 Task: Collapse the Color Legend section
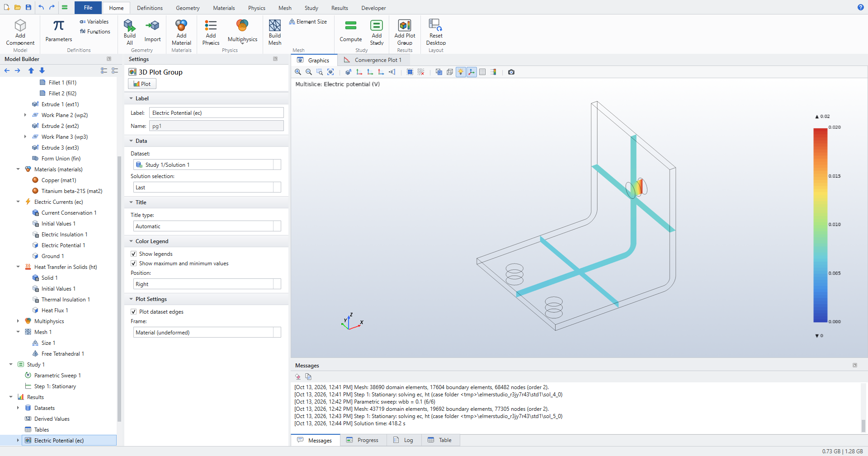tap(131, 241)
